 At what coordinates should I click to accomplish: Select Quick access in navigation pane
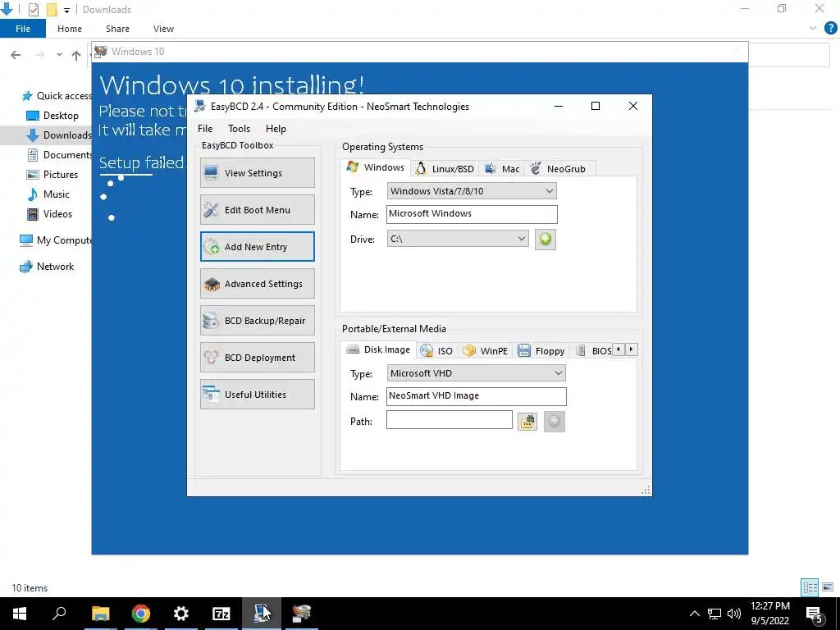[57, 96]
